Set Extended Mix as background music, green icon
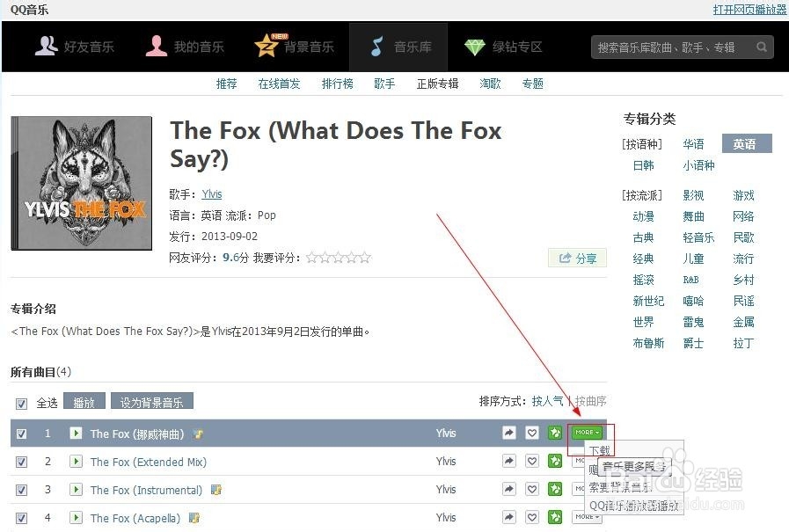Image resolution: width=789 pixels, height=532 pixels. pos(555,461)
